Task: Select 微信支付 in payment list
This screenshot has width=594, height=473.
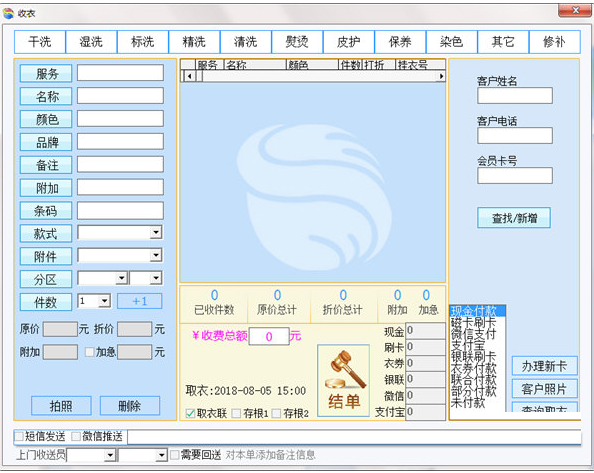Action: (x=474, y=334)
